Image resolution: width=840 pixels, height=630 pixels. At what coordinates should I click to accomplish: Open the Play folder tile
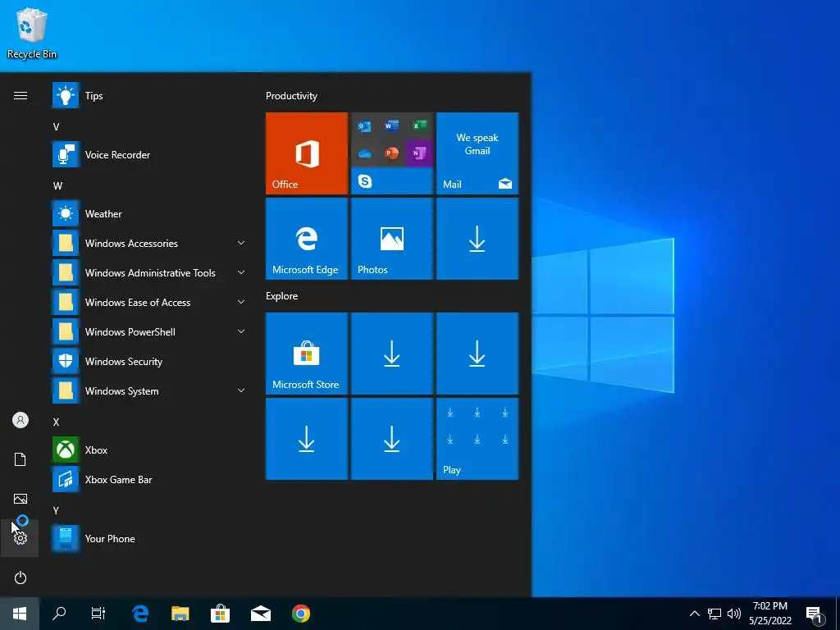pyautogui.click(x=477, y=439)
